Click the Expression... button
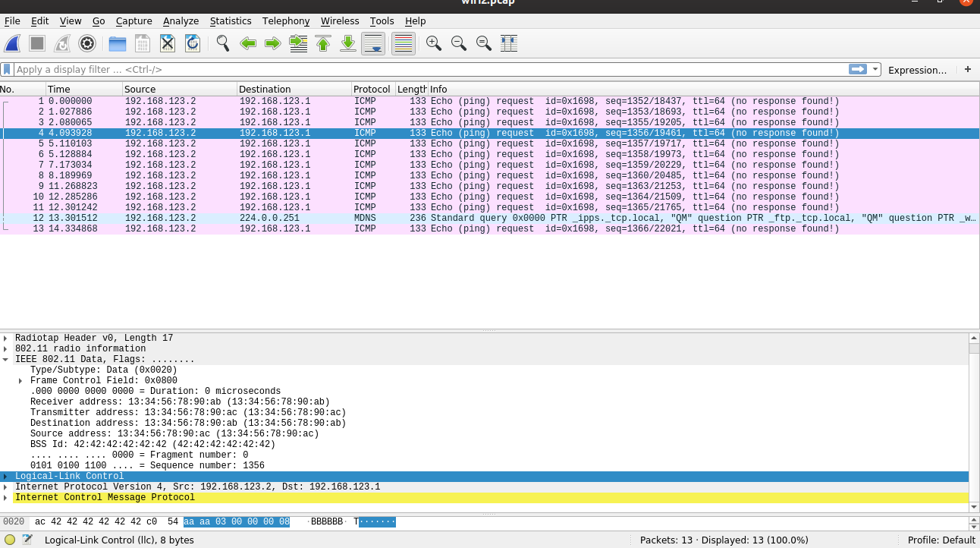980x548 pixels. (x=918, y=69)
